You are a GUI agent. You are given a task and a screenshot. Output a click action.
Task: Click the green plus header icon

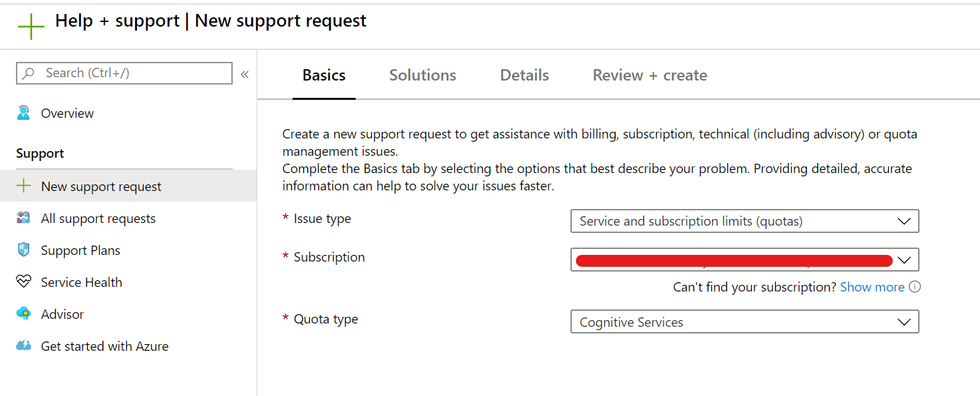coord(31,27)
